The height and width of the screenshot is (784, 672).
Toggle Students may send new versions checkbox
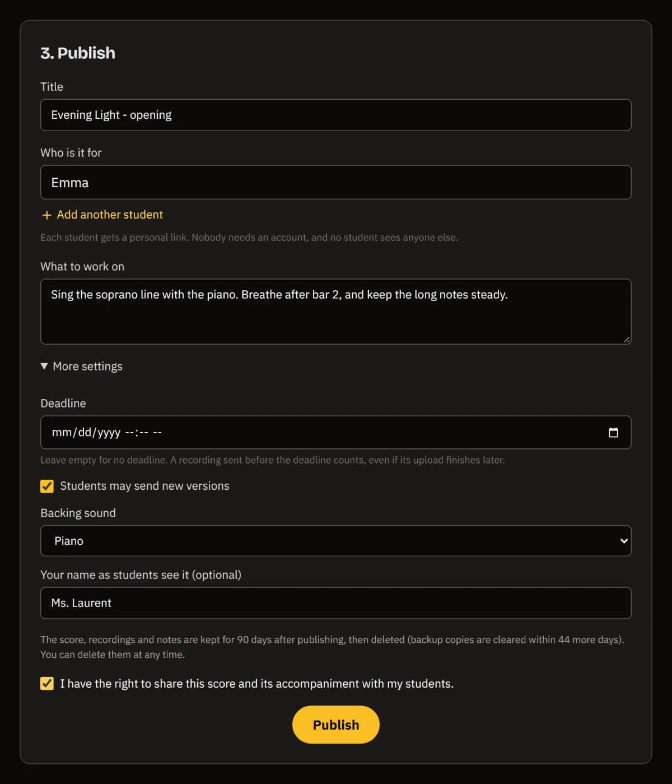click(47, 486)
